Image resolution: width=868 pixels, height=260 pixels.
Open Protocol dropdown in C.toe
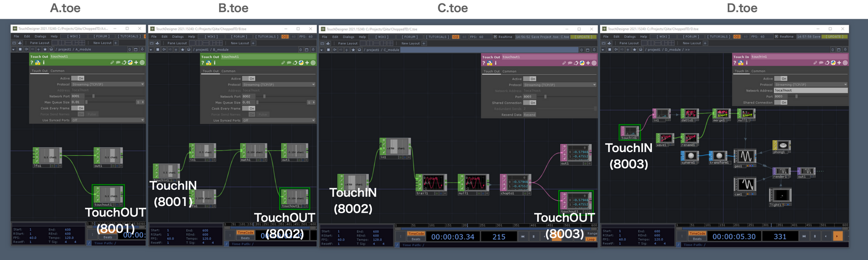[560, 85]
